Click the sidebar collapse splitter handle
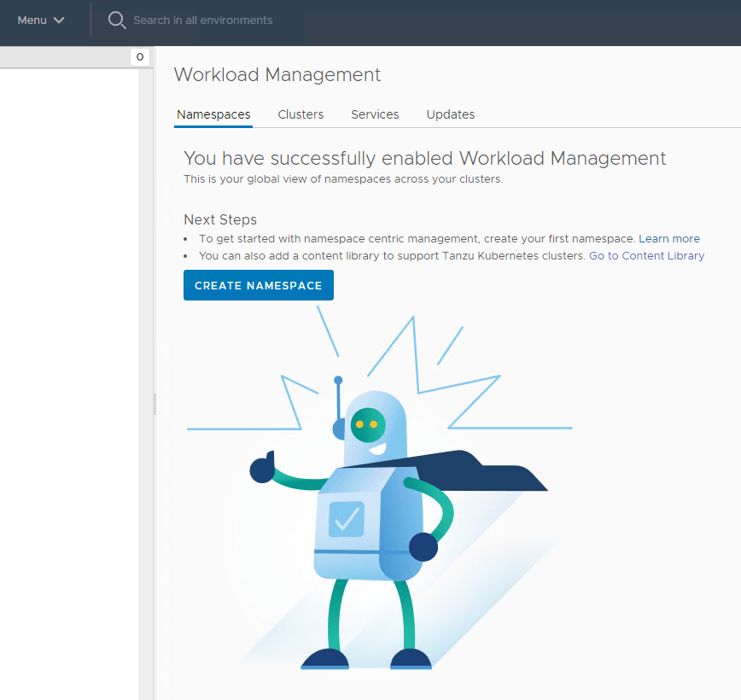The width and height of the screenshot is (741, 700). (x=155, y=404)
